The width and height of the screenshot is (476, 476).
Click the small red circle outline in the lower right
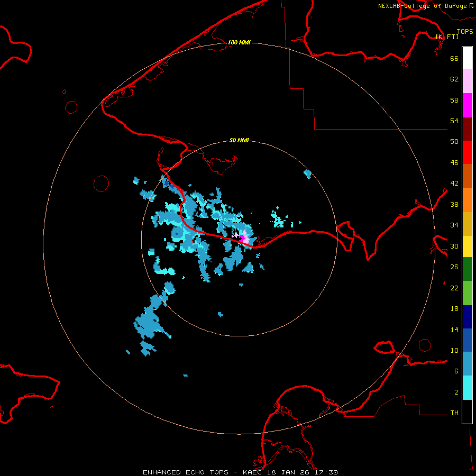(x=425, y=345)
